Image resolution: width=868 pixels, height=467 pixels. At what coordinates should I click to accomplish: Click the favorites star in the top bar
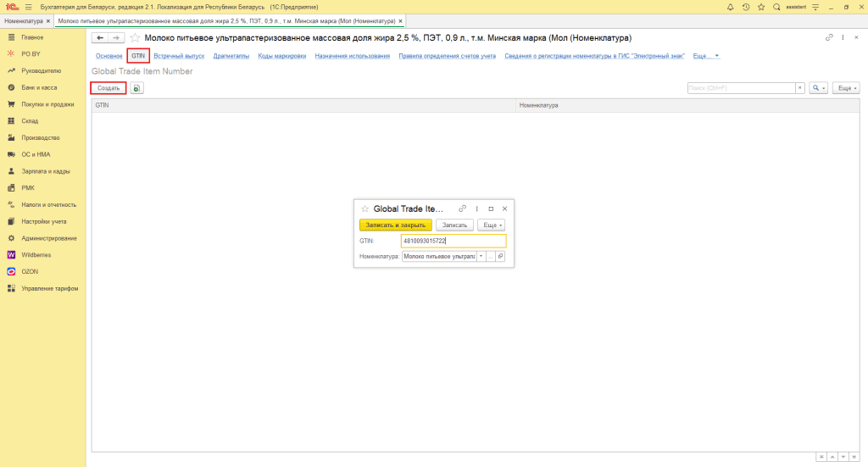pos(761,7)
